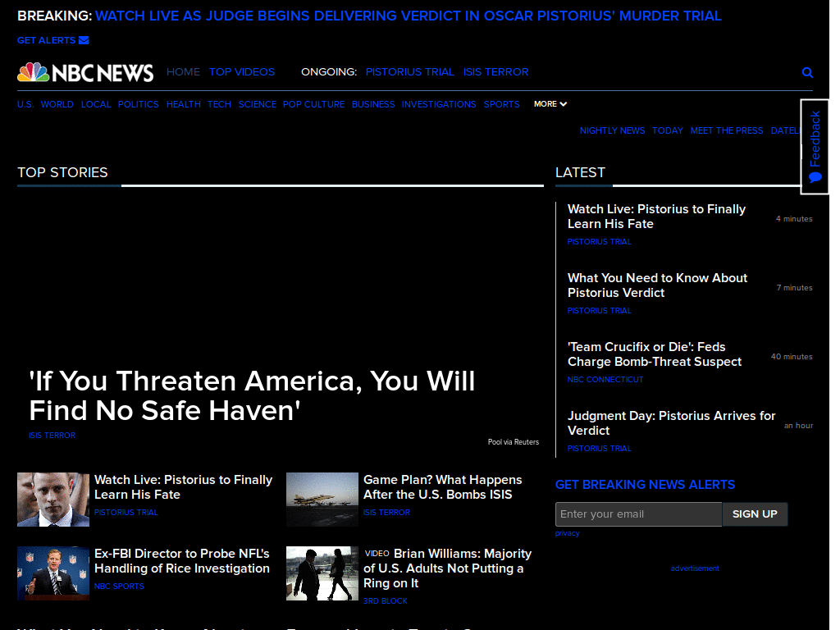Click ISIS TERROR tag under lead headline
Viewport: 840px width, 630px height.
tap(52, 436)
